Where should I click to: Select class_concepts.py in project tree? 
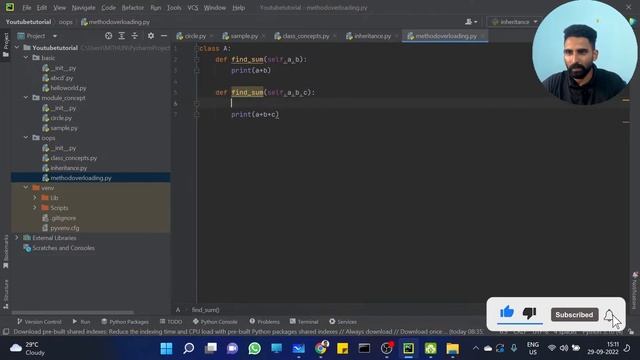(69, 158)
